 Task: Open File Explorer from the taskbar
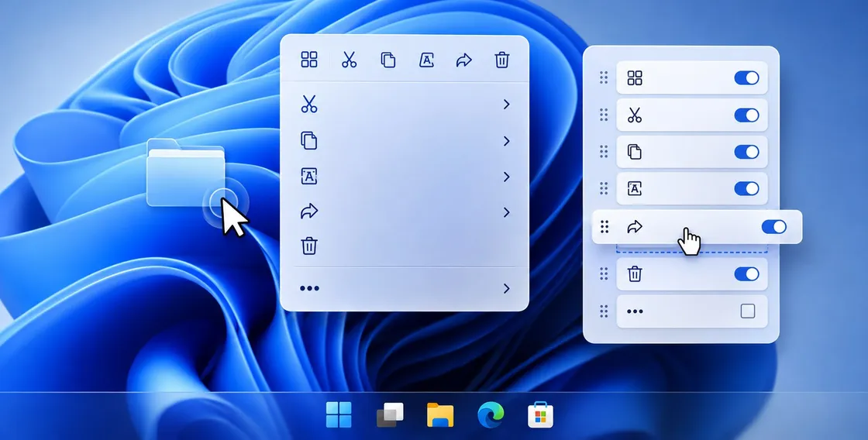point(440,415)
